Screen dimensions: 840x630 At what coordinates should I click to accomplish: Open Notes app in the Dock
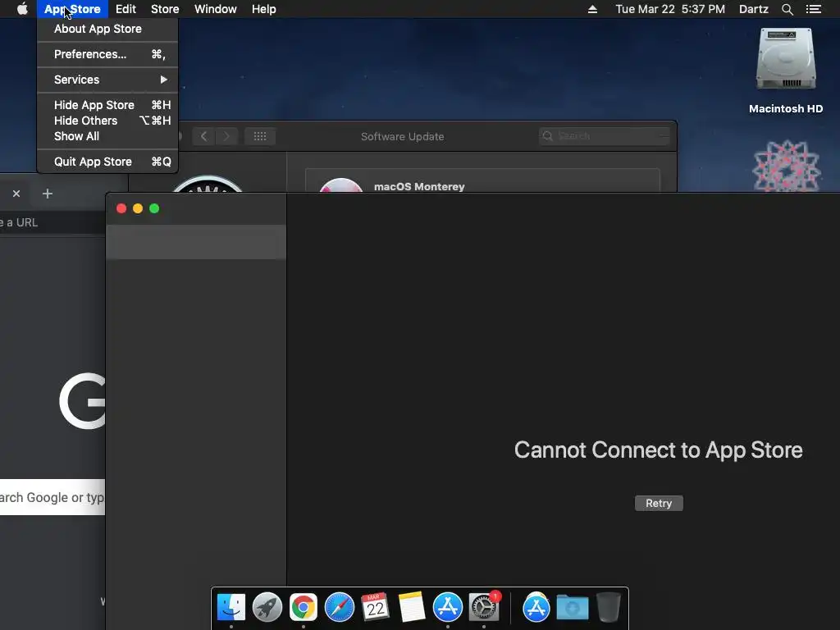tap(412, 607)
